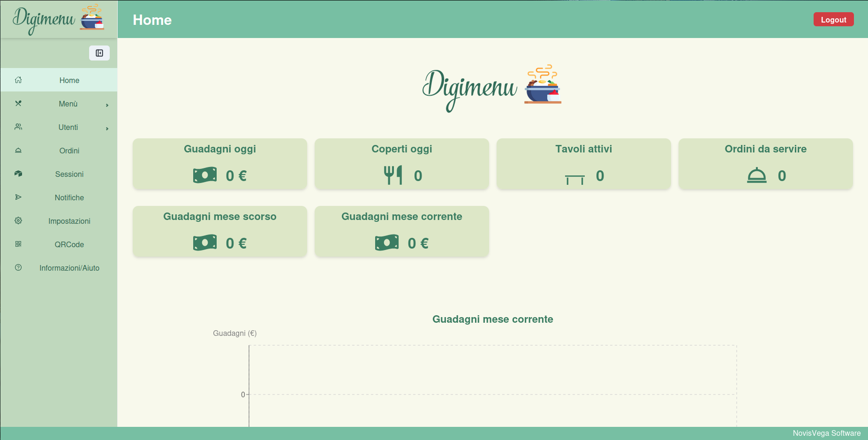868x440 pixels.
Task: Click the people icon beside Utenti
Action: tap(18, 127)
